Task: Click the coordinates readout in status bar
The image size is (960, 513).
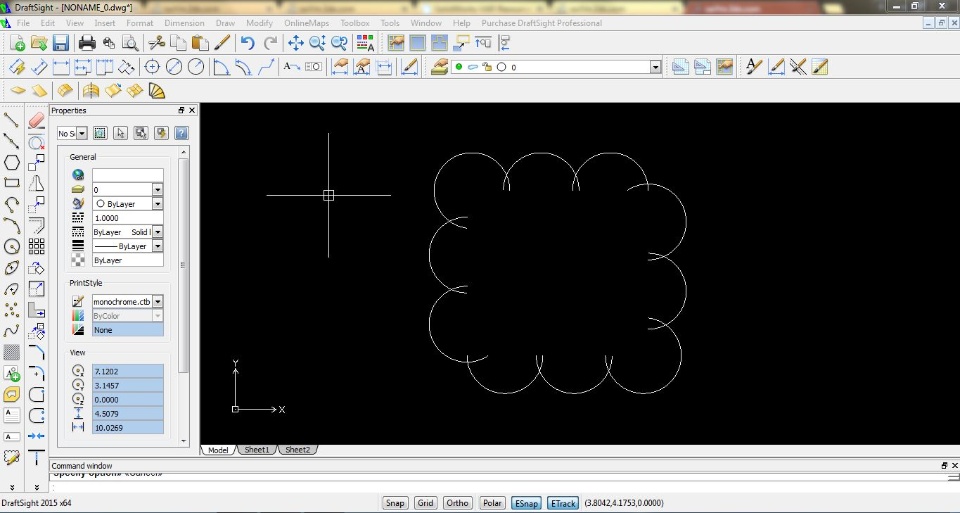Action: (x=624, y=503)
